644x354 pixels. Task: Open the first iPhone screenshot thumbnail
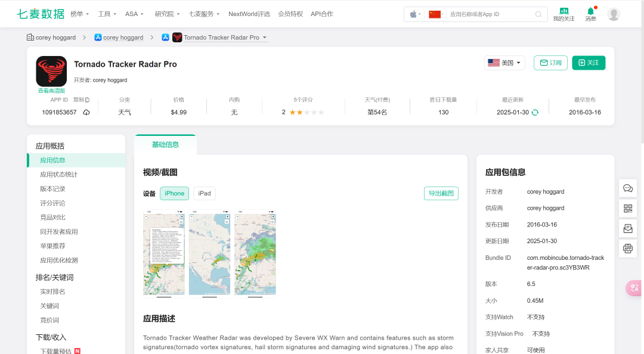164,253
